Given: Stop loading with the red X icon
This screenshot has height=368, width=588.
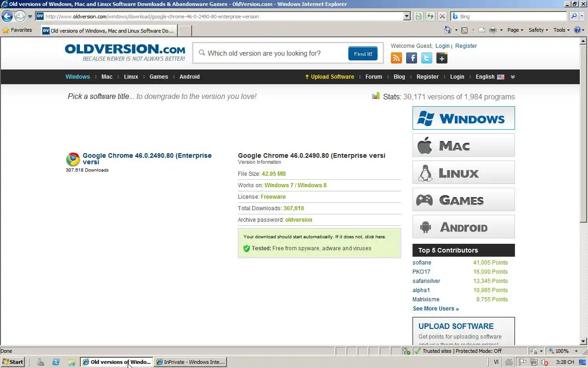Looking at the screenshot, I should [442, 16].
